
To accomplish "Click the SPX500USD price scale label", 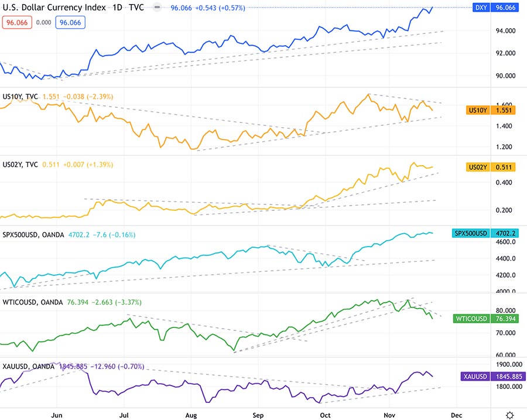I will pos(472,233).
